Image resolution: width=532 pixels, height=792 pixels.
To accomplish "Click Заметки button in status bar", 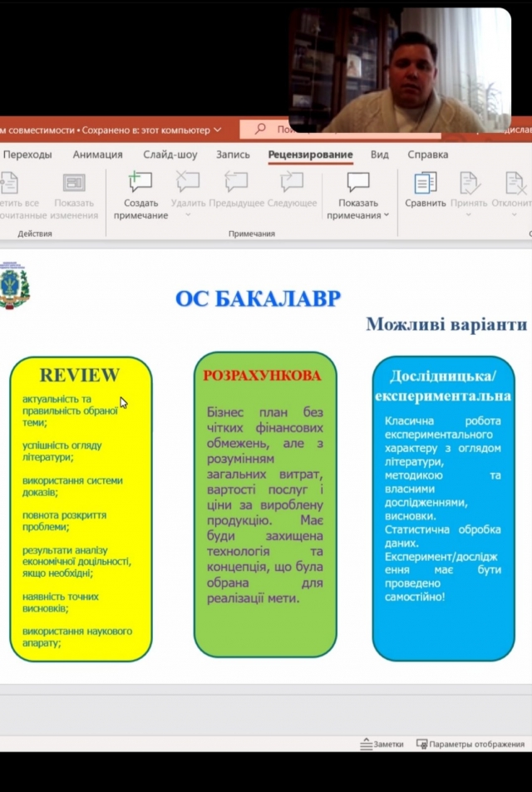I will [382, 744].
